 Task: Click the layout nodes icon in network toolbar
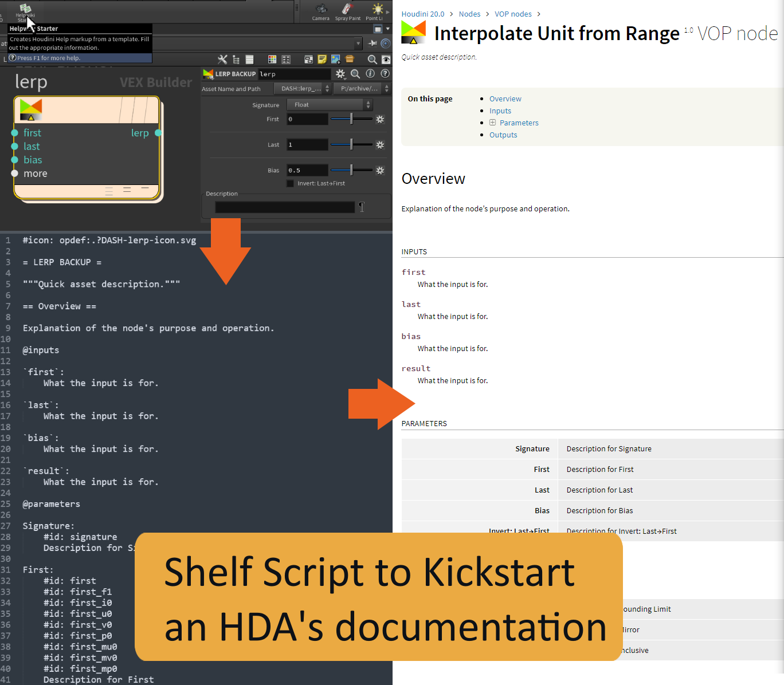286,59
